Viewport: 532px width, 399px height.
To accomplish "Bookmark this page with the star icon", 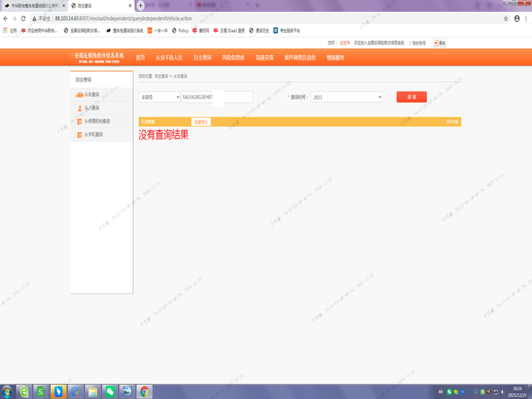I will (x=506, y=19).
